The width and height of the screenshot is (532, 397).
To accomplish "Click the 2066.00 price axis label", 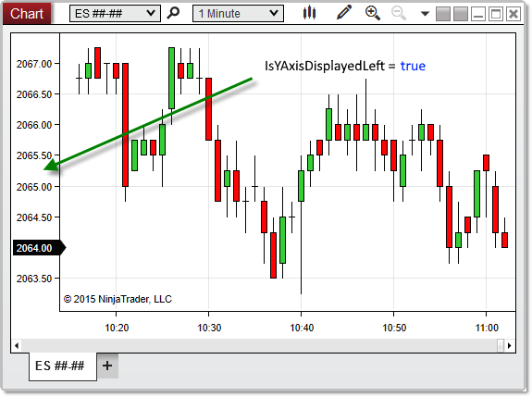I will coord(34,125).
